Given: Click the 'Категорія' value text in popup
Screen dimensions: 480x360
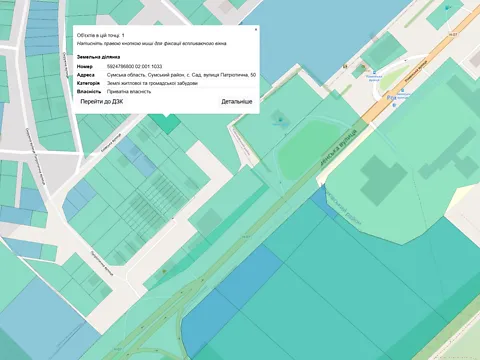Looking at the screenshot, I should click(x=152, y=83).
